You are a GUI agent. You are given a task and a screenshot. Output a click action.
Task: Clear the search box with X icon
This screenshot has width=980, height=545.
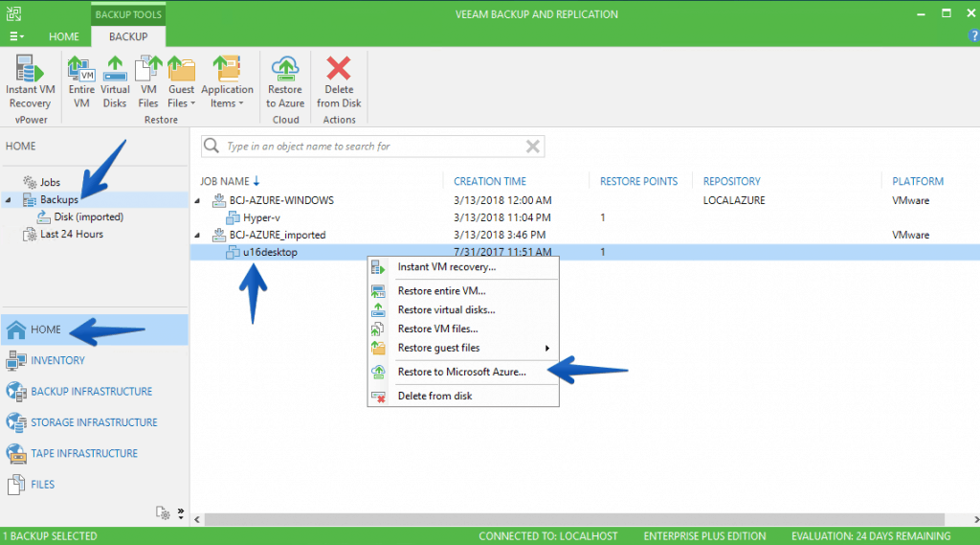coord(533,147)
